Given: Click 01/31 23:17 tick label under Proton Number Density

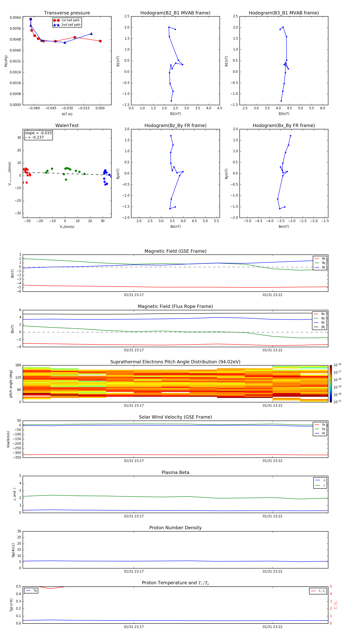Looking at the screenshot, I should click(134, 571).
